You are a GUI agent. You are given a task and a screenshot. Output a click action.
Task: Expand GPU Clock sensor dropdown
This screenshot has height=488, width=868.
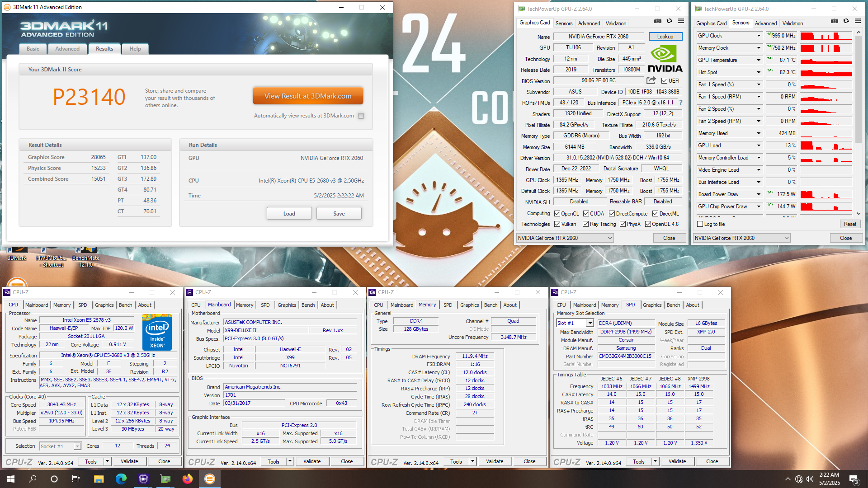(x=759, y=36)
